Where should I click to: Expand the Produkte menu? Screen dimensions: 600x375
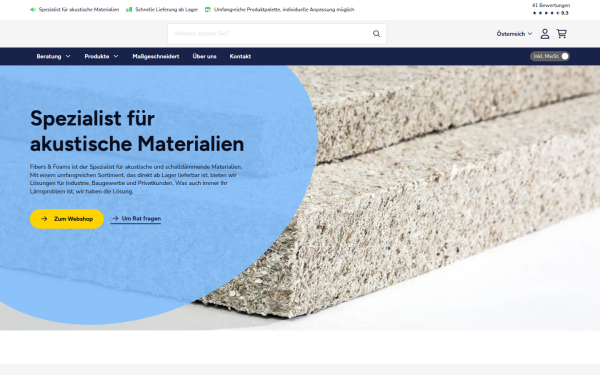(101, 56)
